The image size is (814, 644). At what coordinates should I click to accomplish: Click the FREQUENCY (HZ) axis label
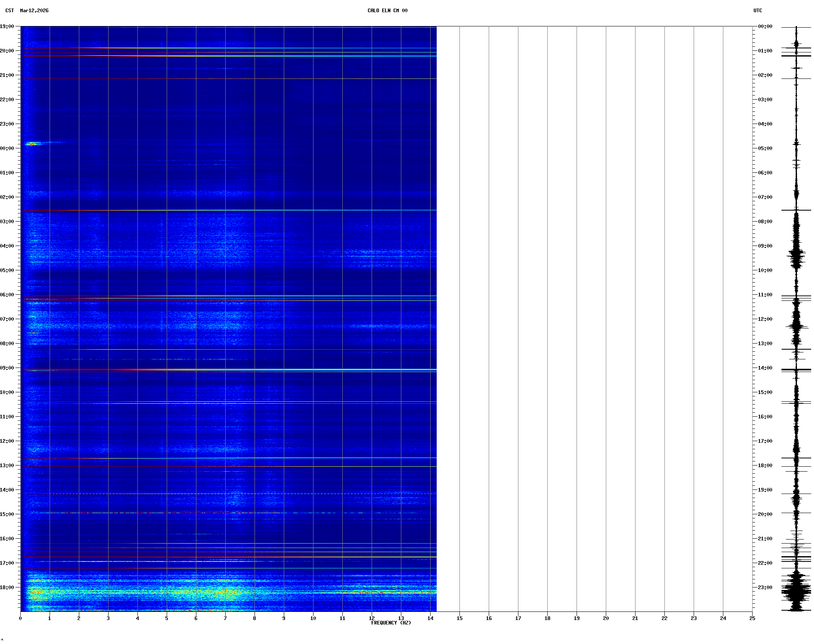[x=391, y=623]
